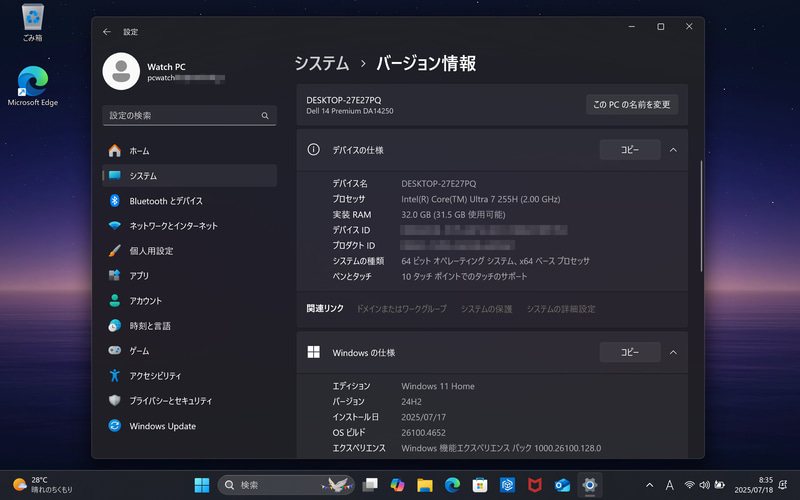Viewport: 800px width, 500px height.
Task: Click the Settings gear on the taskbar
Action: click(x=590, y=485)
